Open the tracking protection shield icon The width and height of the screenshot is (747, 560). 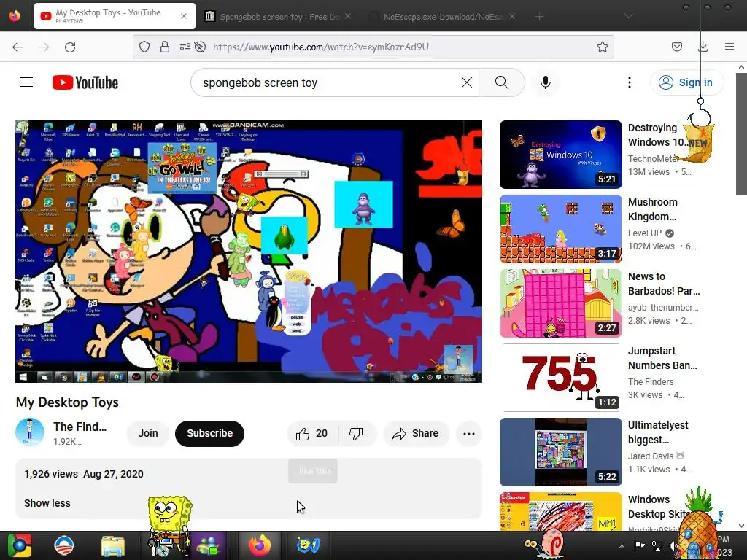pyautogui.click(x=144, y=47)
